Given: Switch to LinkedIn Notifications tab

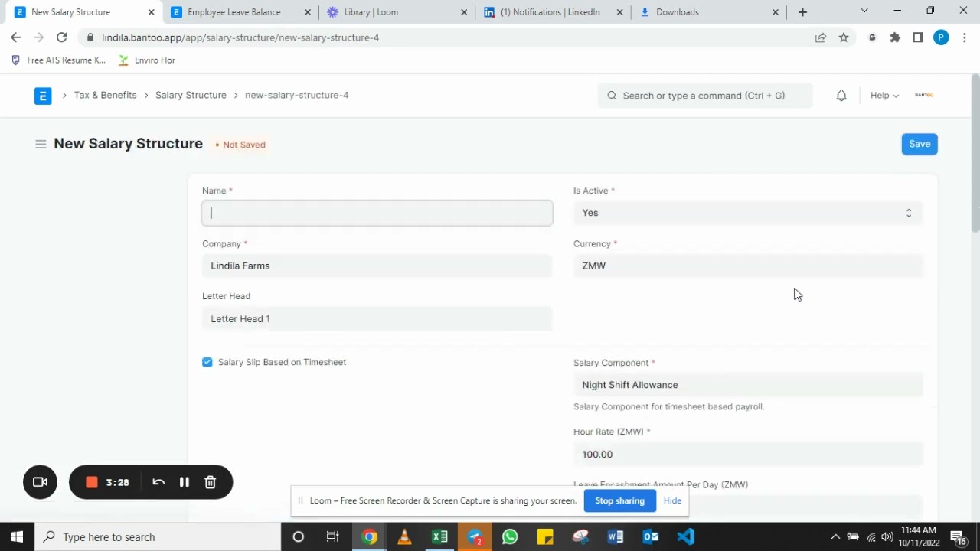Looking at the screenshot, I should click(x=551, y=12).
